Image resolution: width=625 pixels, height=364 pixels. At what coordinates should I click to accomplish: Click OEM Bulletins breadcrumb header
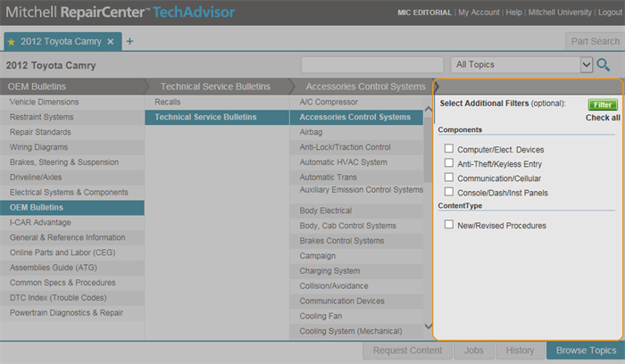tap(37, 87)
